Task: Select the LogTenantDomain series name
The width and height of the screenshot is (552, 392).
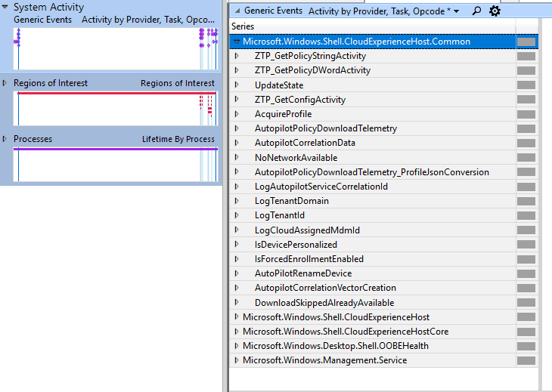Action: point(291,201)
